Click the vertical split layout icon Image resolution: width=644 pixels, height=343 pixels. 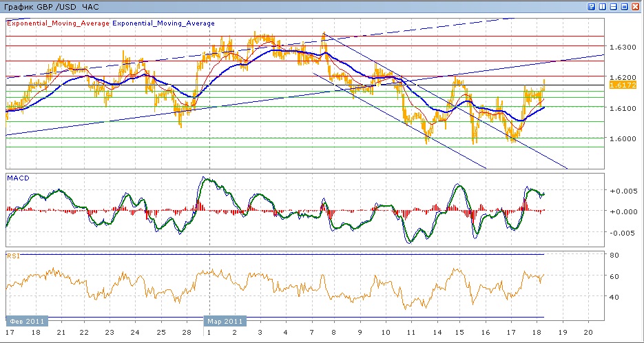(603, 7)
